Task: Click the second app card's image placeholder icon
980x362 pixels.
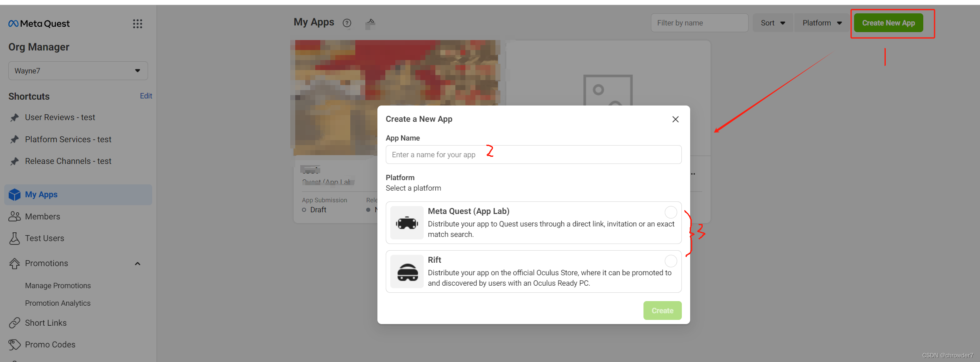Action: [x=608, y=90]
